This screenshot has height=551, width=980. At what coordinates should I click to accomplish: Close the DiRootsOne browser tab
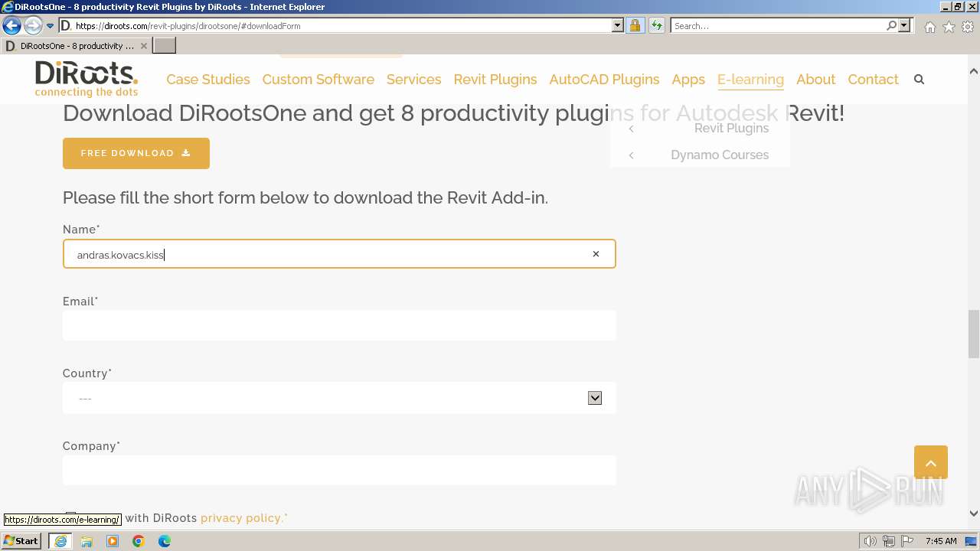[143, 46]
